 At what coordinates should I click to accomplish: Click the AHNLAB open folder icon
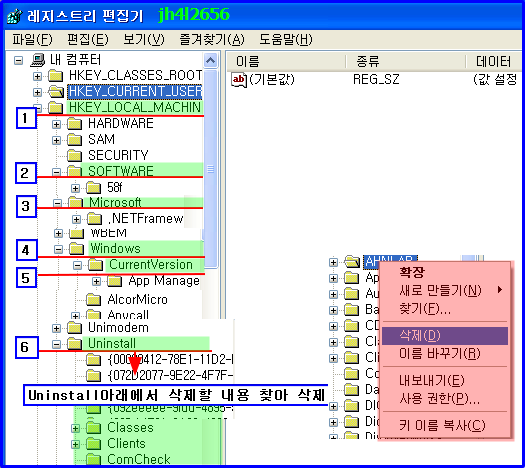pos(352,262)
